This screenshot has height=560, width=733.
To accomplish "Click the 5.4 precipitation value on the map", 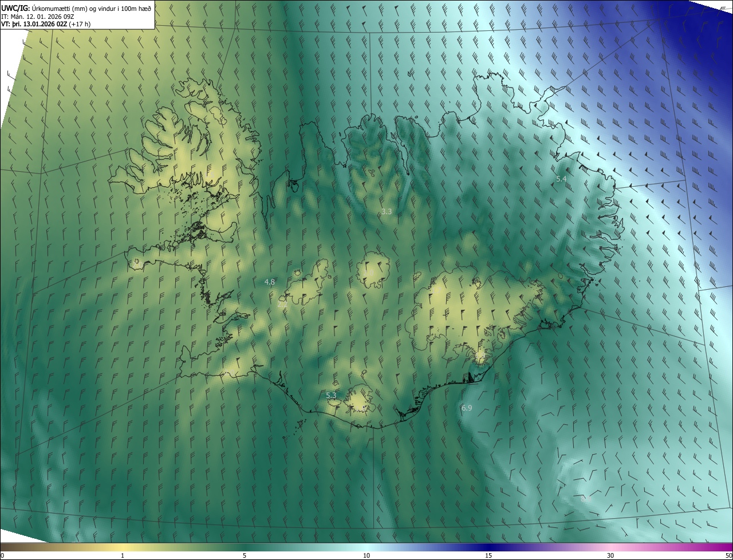I will click(561, 179).
